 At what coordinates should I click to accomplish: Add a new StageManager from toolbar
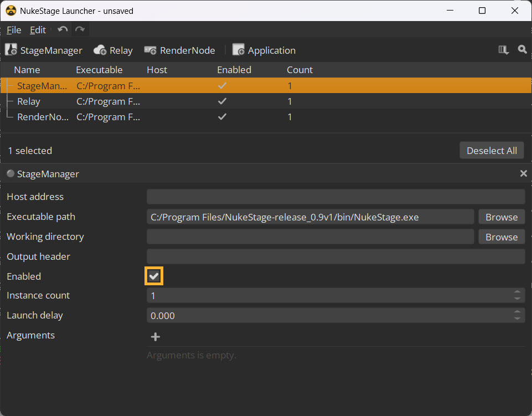click(x=43, y=50)
